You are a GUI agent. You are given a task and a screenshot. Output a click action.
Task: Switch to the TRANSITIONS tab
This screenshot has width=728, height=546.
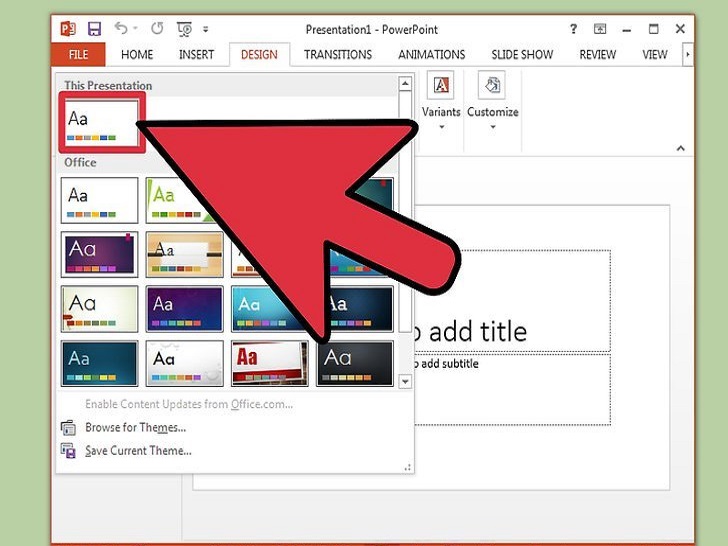[338, 55]
